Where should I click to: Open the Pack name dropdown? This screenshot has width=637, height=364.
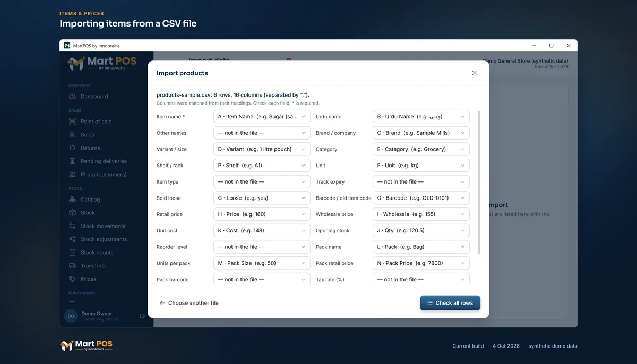(x=421, y=247)
